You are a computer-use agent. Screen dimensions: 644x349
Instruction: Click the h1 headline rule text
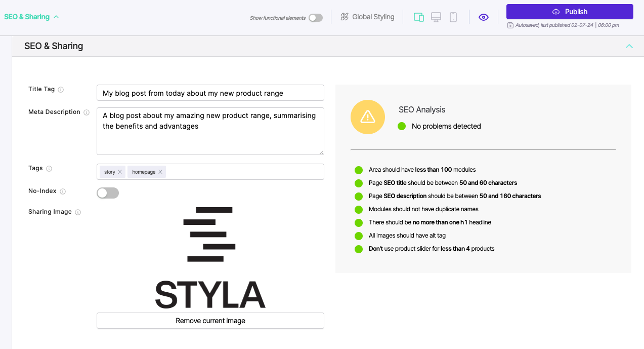click(x=430, y=222)
